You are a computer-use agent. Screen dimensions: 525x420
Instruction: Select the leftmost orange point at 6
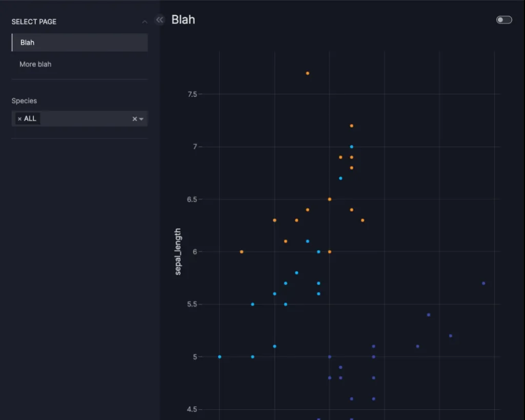[241, 252]
